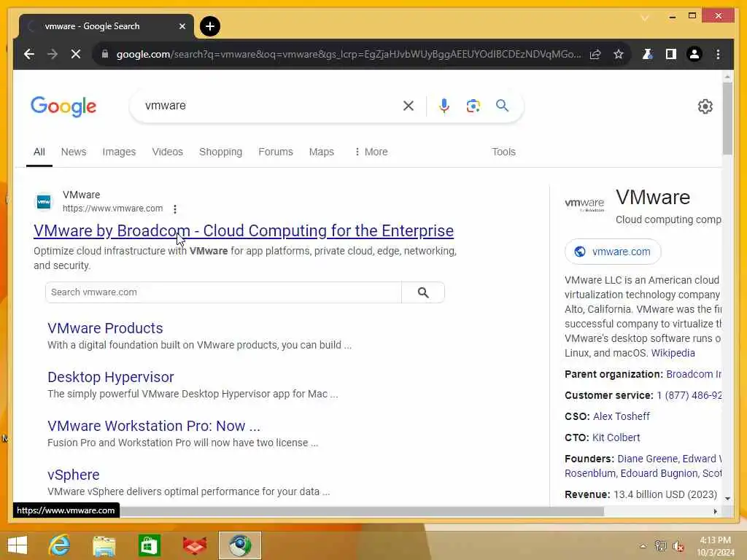Switch to Shopping results

(220, 152)
